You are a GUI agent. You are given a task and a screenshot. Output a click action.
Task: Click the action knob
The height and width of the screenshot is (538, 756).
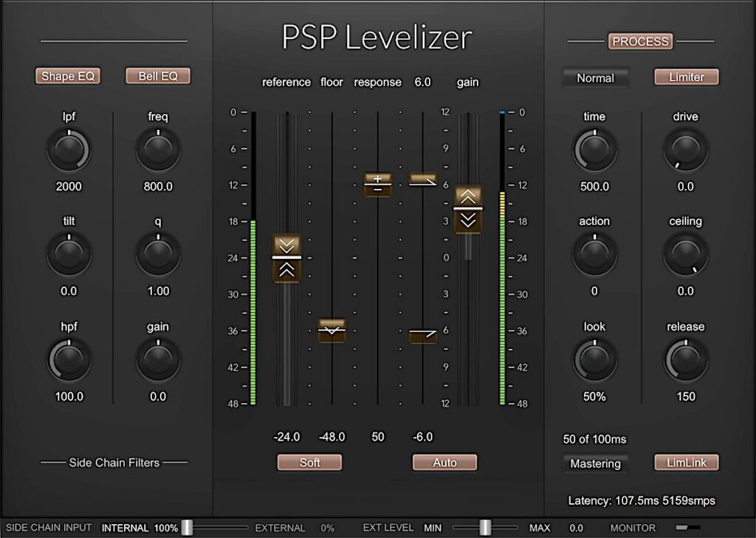coord(594,255)
